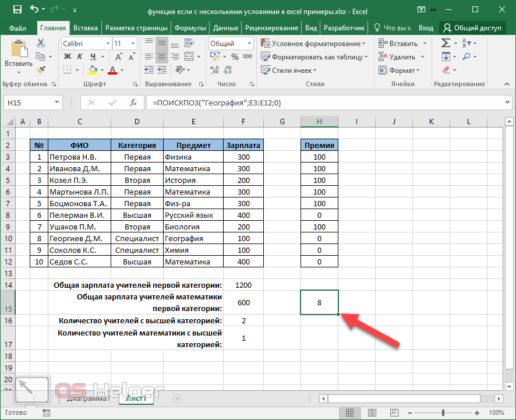
Task: Click the Вход sign-in link
Action: coord(426,28)
